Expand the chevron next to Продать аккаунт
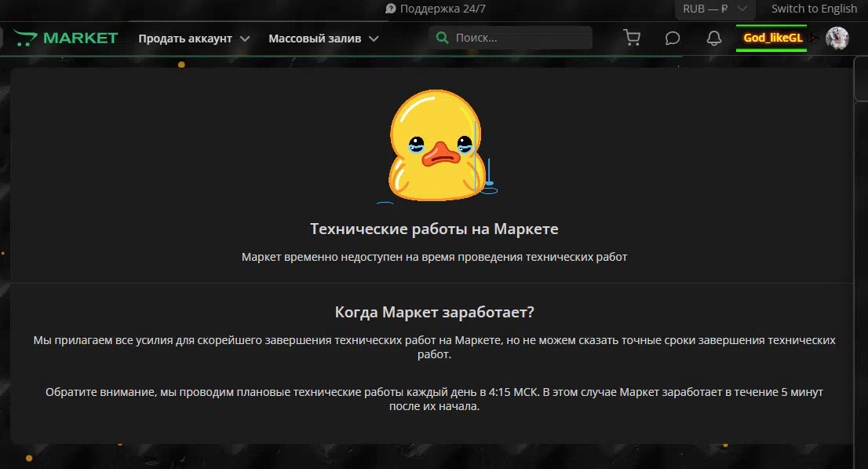Image resolution: width=868 pixels, height=469 pixels. (x=245, y=38)
